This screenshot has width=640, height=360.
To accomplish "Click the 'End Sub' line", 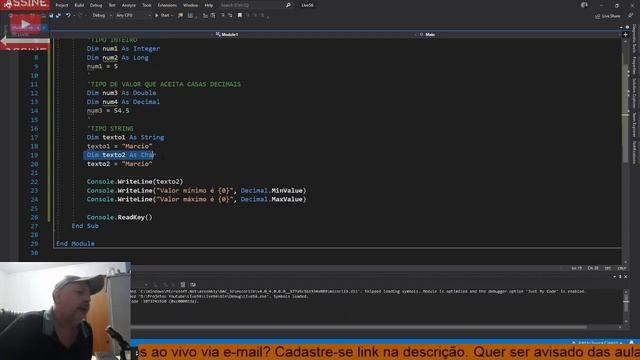I will [85, 226].
